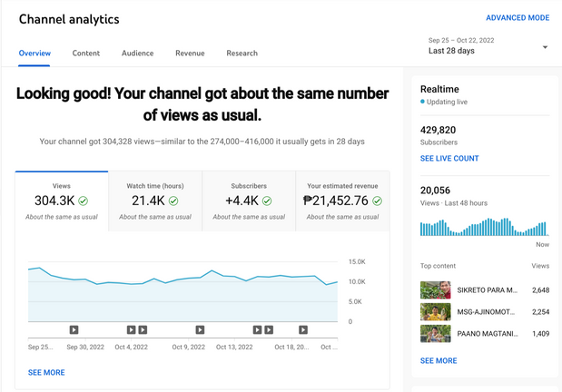
Task: Go to the Revenue tab
Action: tap(190, 54)
